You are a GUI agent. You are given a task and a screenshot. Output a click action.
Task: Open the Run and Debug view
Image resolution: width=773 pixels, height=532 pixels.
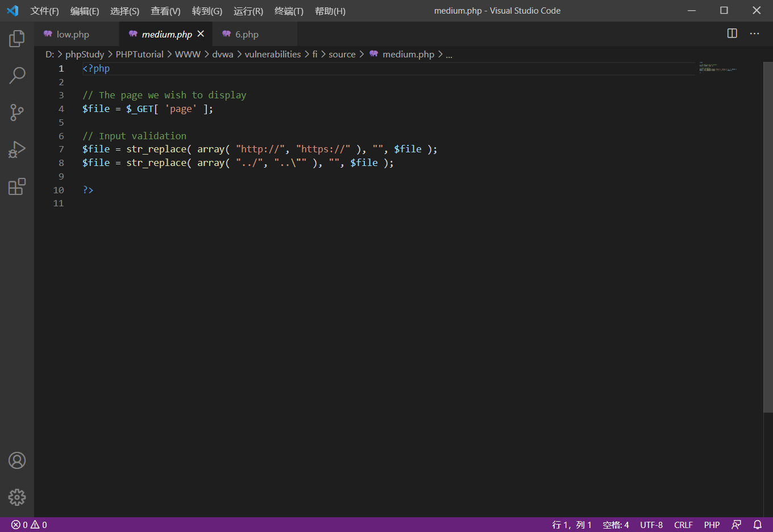coord(17,149)
